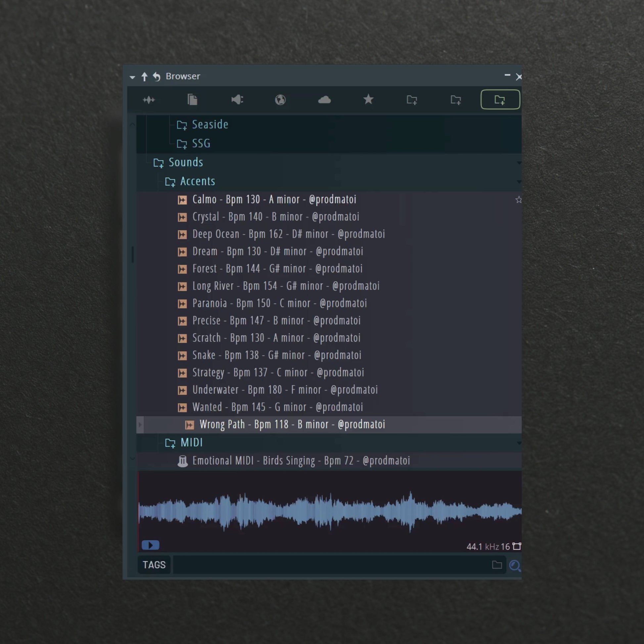The image size is (644, 644).
Task: Click the audio icon beside Snake sample
Action: (x=182, y=356)
